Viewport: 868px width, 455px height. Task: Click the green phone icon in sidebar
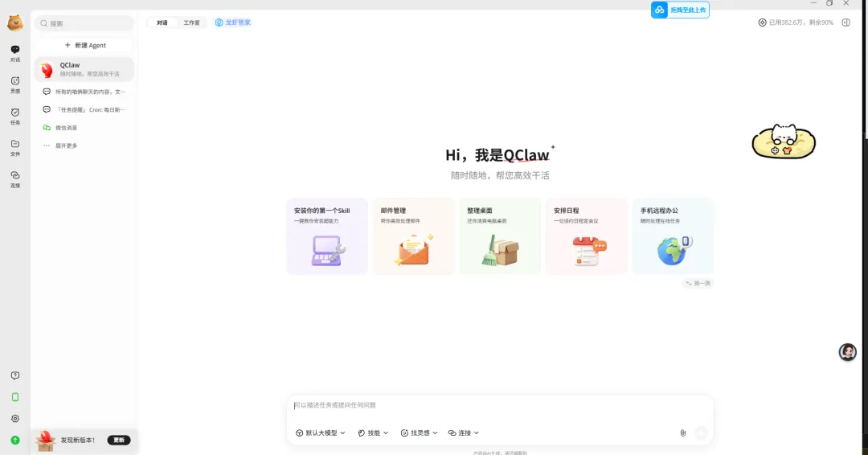(x=15, y=397)
